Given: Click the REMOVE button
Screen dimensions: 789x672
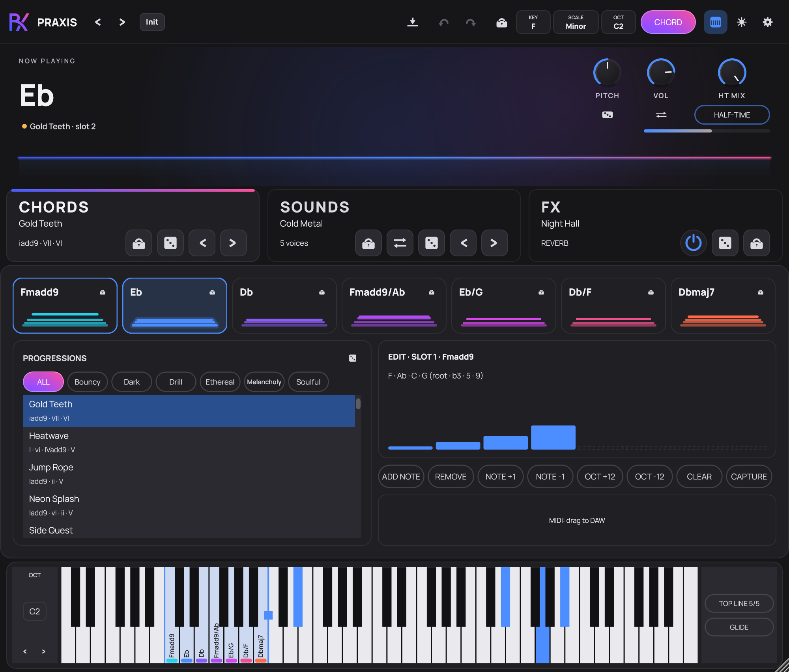Looking at the screenshot, I should tap(451, 476).
